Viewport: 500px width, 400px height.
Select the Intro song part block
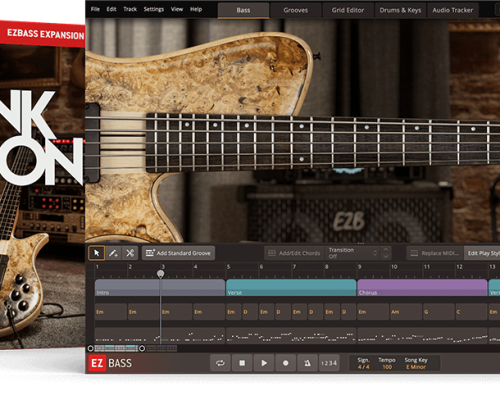pos(160,288)
